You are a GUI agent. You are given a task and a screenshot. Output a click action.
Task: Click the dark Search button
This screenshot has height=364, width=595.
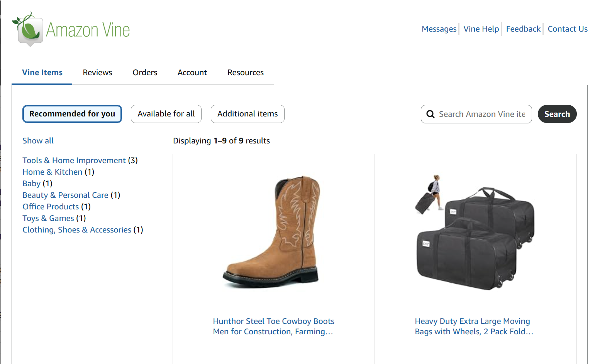point(557,114)
